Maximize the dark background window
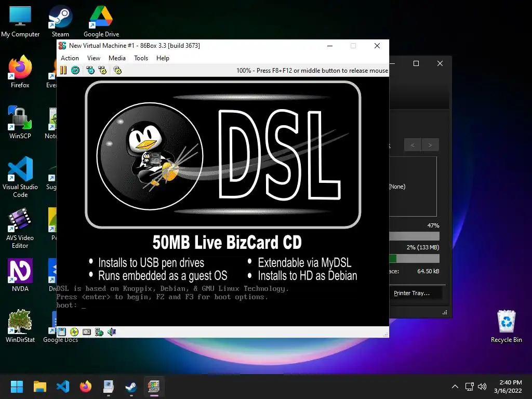The height and width of the screenshot is (399, 532). click(x=416, y=63)
